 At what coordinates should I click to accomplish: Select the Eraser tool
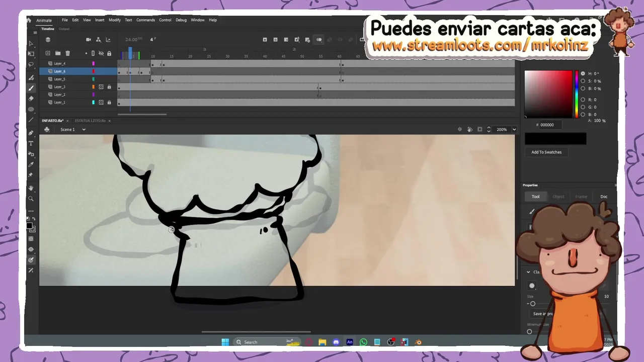[x=31, y=99]
